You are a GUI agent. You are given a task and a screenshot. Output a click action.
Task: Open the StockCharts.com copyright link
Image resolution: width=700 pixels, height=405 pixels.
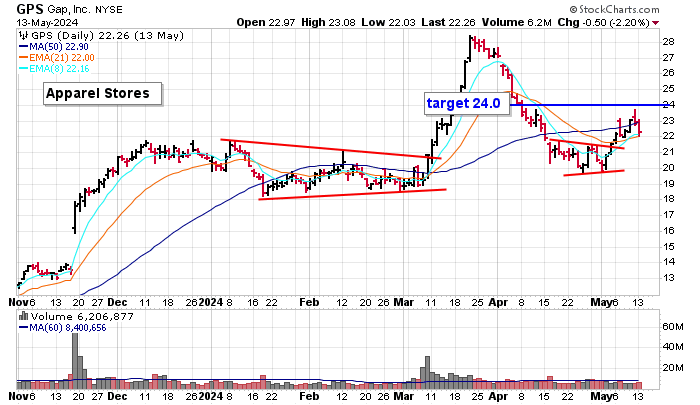pyautogui.click(x=614, y=9)
